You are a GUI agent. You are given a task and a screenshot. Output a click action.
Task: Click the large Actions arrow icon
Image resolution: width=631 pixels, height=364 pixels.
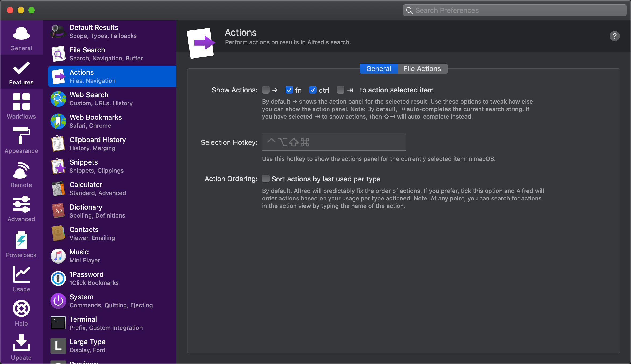(201, 43)
